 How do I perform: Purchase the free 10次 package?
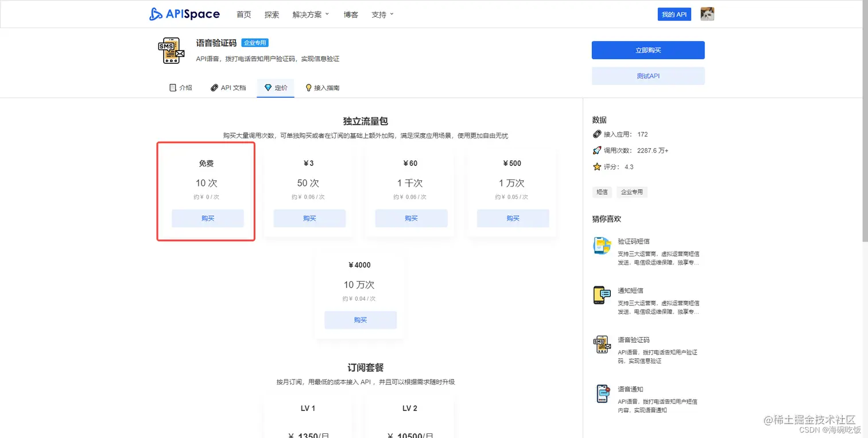(x=207, y=218)
